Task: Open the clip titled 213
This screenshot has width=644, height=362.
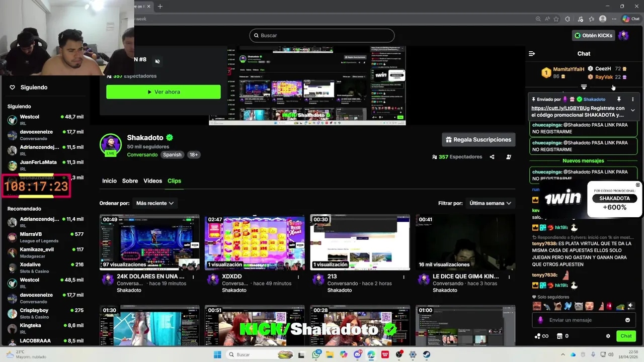Action: [x=360, y=242]
